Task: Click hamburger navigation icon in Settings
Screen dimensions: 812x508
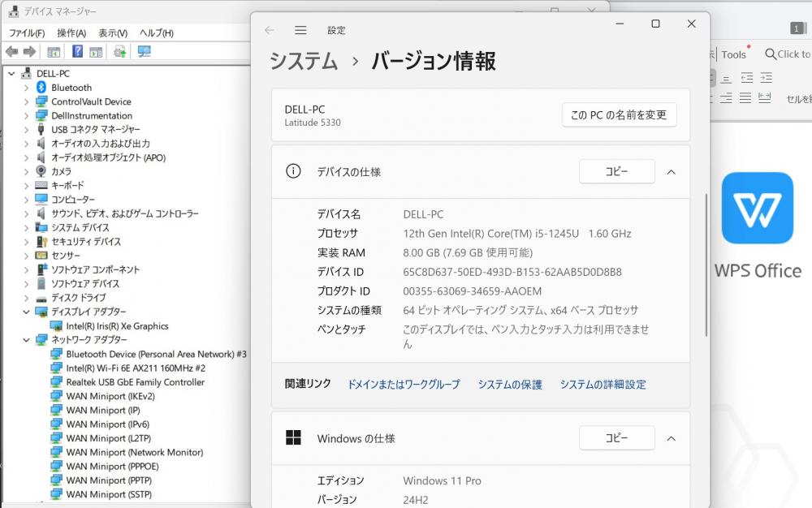Action: tap(300, 31)
